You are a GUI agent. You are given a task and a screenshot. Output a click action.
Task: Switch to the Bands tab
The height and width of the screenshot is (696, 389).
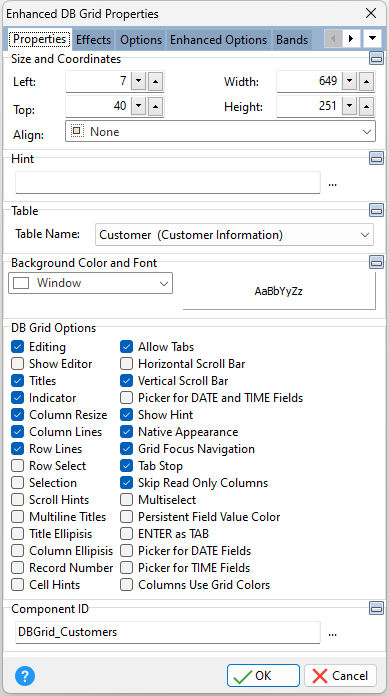coord(292,40)
